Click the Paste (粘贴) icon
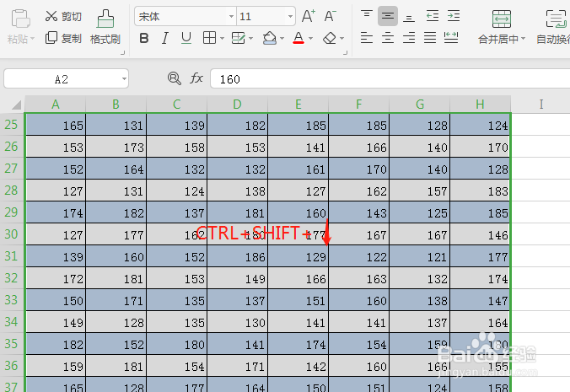The image size is (570, 392). pos(21,19)
